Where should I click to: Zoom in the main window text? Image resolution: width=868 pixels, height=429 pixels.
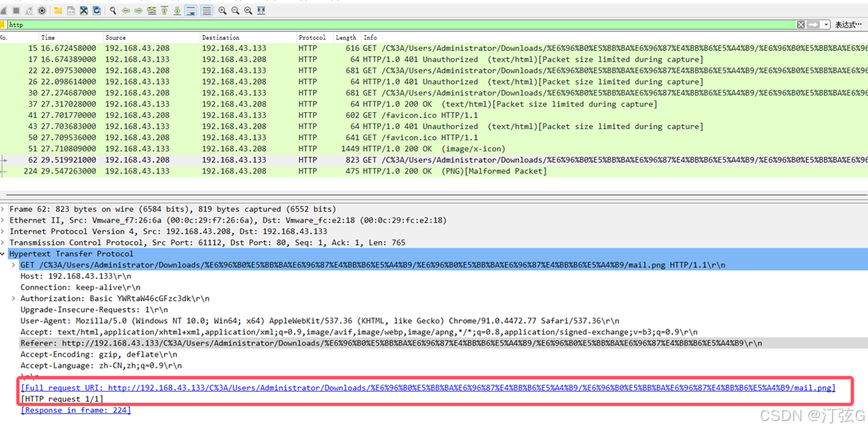click(222, 10)
